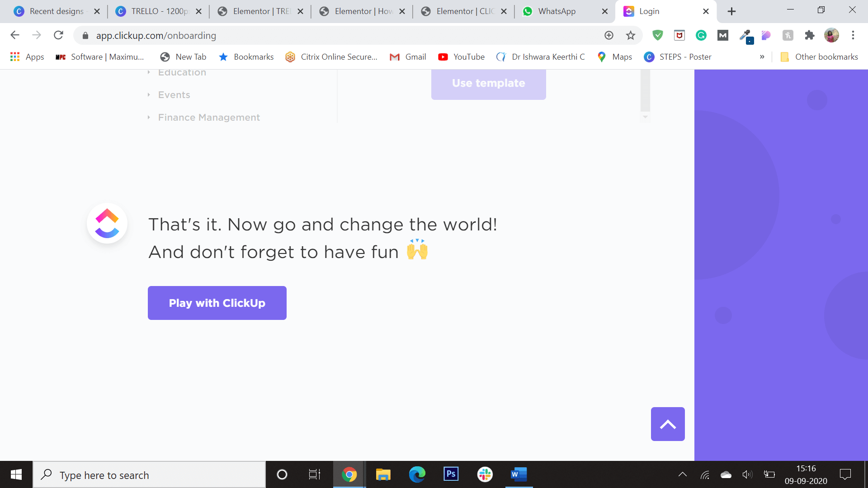Click the install app plus icon in address bar
The image size is (868, 488).
(x=609, y=35)
